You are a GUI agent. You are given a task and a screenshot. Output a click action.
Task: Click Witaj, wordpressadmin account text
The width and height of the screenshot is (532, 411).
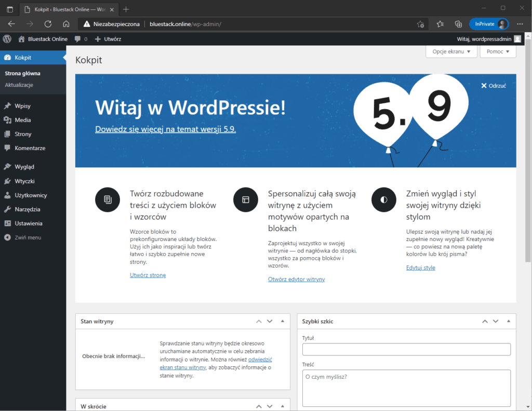pyautogui.click(x=484, y=39)
